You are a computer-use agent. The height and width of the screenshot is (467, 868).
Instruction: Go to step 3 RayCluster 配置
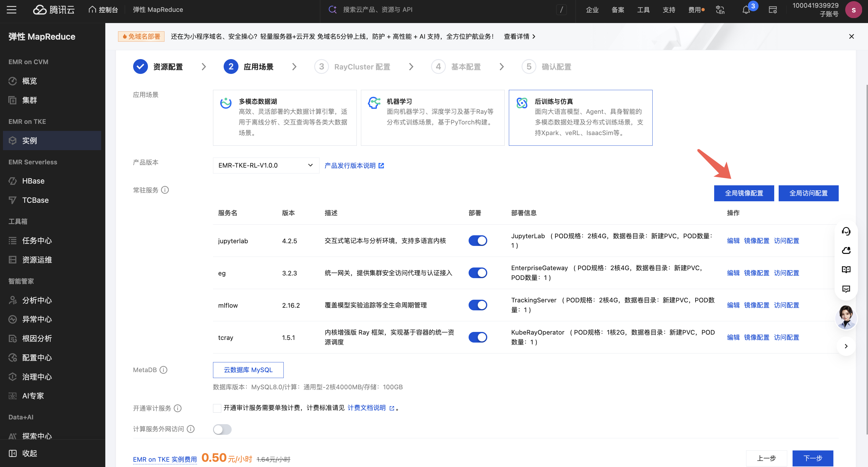tap(352, 67)
